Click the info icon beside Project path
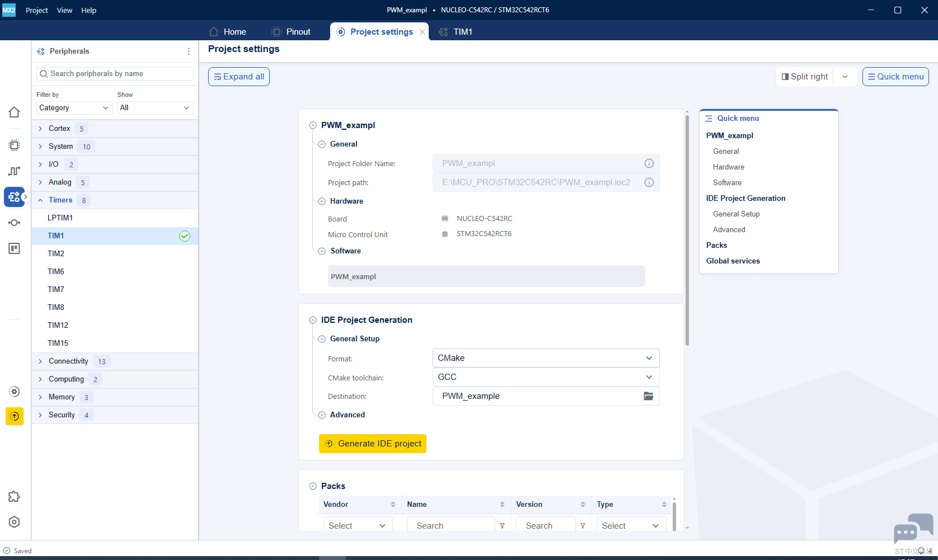Viewport: 938px width, 560px height. click(649, 182)
